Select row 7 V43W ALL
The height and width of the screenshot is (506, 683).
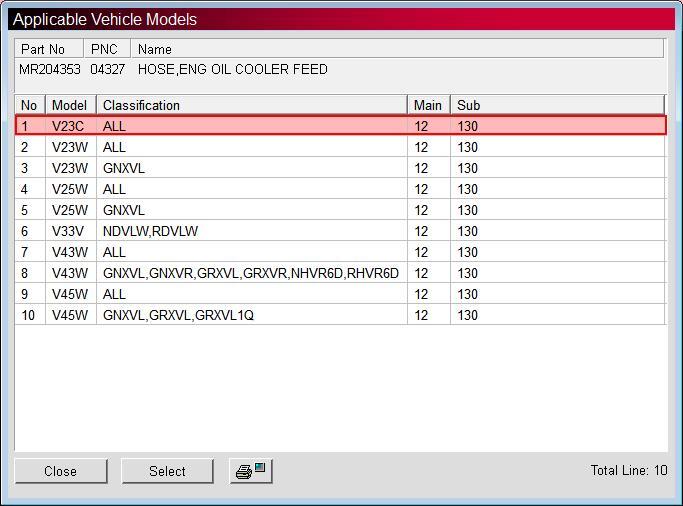click(x=341, y=252)
